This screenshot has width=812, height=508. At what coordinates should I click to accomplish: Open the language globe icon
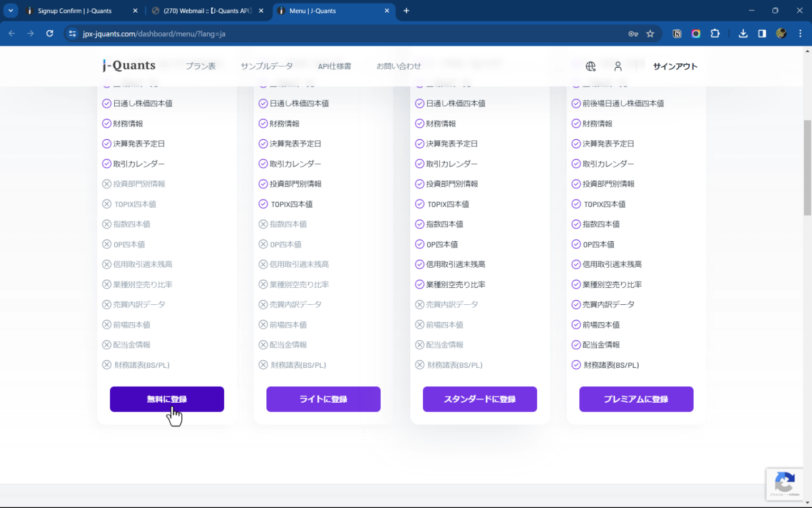tap(590, 66)
